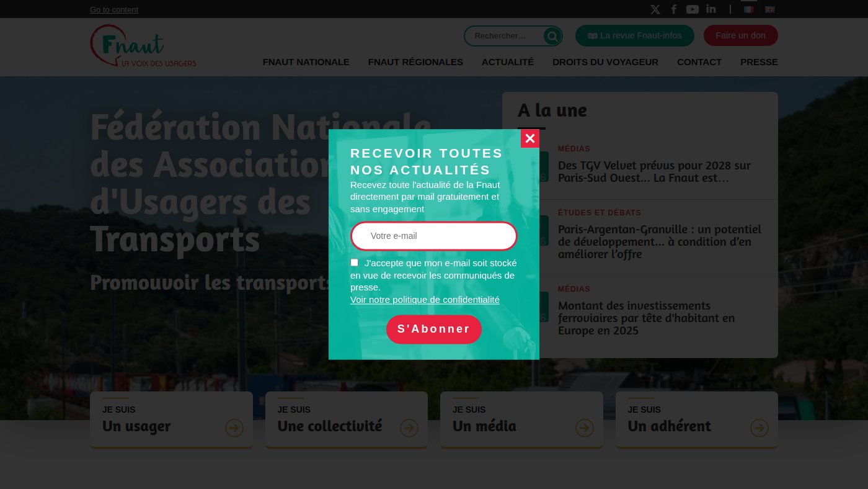The height and width of the screenshot is (489, 868).
Task: Open the Fnaut LinkedIn page icon
Action: (711, 9)
